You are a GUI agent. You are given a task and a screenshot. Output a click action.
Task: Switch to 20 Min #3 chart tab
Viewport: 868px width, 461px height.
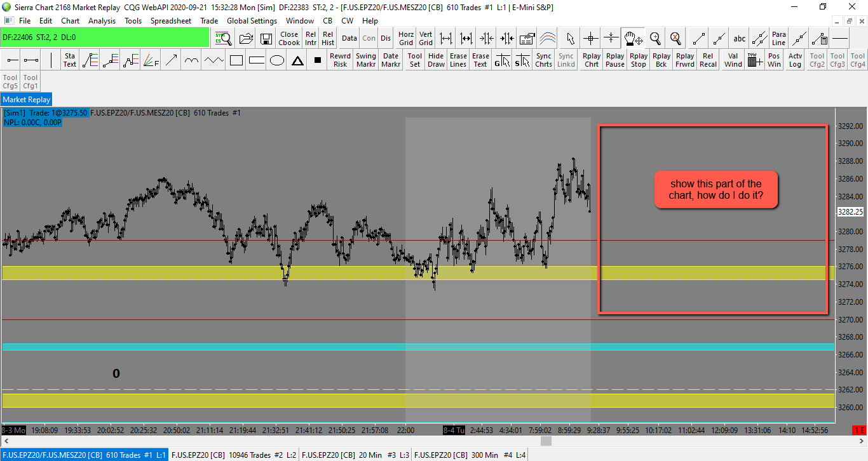[355, 455]
